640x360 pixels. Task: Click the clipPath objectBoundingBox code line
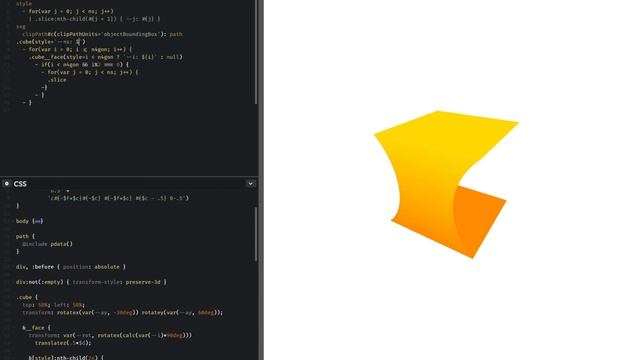[102, 34]
